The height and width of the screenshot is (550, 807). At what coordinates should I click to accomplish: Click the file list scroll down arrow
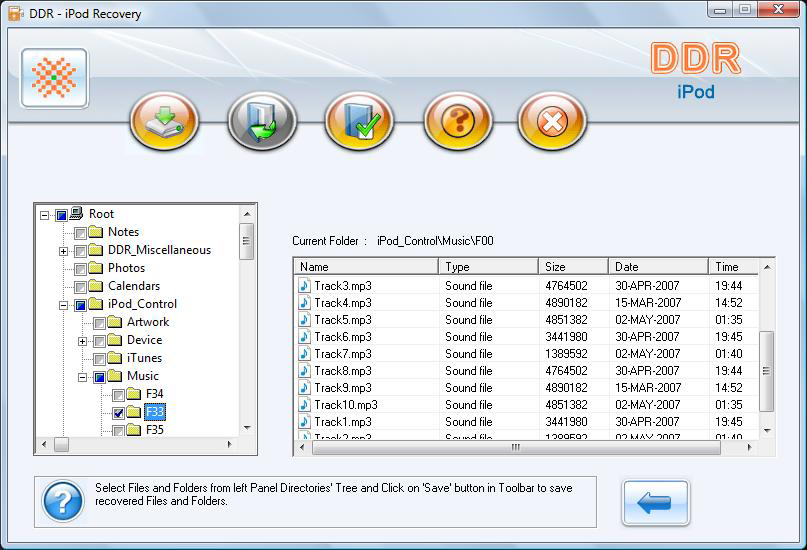pyautogui.click(x=767, y=431)
